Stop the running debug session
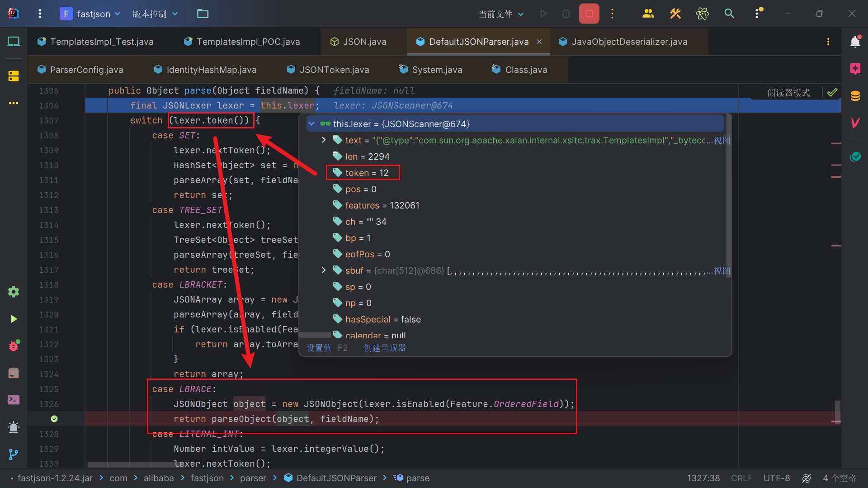 click(589, 14)
